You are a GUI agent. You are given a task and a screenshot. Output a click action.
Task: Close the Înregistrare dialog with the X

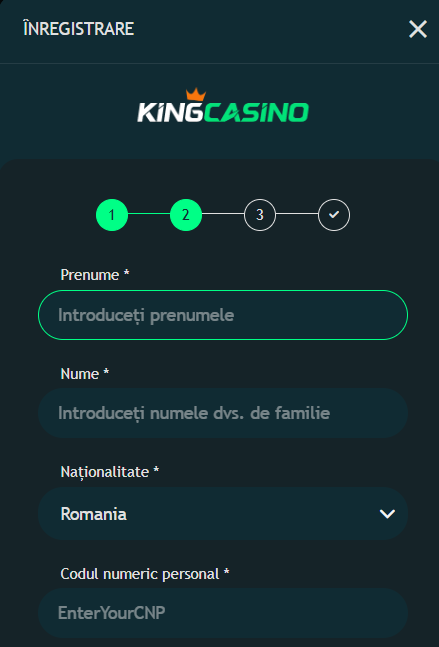point(418,30)
